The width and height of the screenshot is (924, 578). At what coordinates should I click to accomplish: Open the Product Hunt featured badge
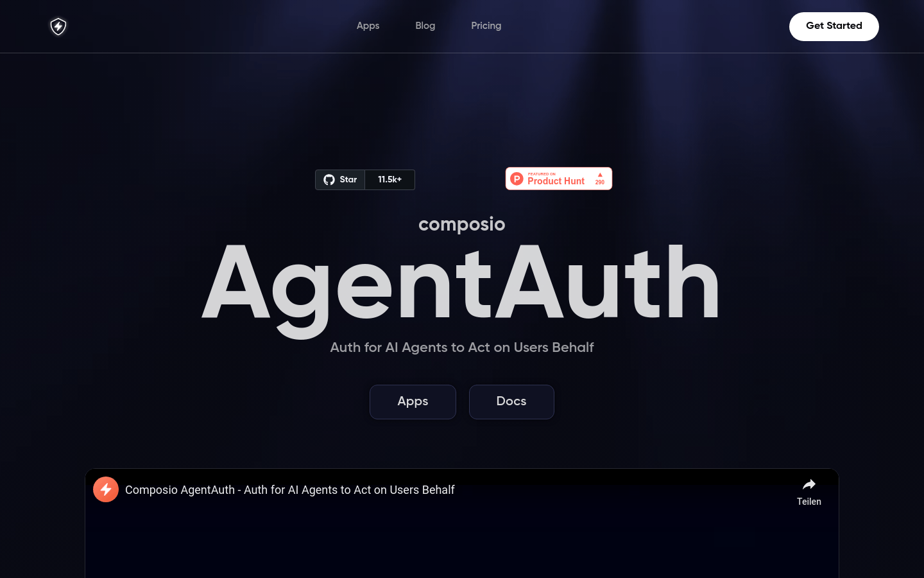click(x=558, y=179)
